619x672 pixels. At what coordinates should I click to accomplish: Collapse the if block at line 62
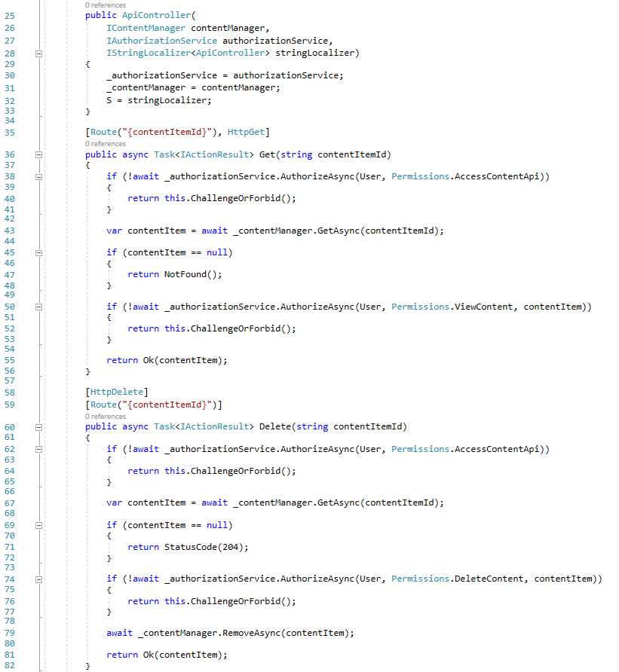pyautogui.click(x=38, y=449)
